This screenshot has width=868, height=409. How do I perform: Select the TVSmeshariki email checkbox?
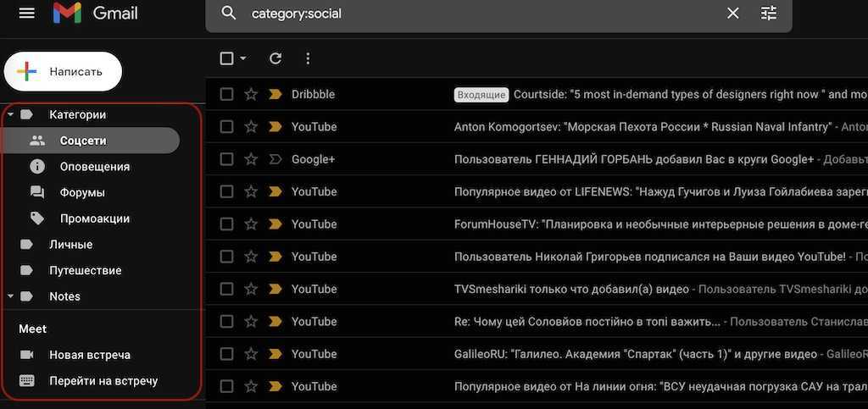point(226,289)
